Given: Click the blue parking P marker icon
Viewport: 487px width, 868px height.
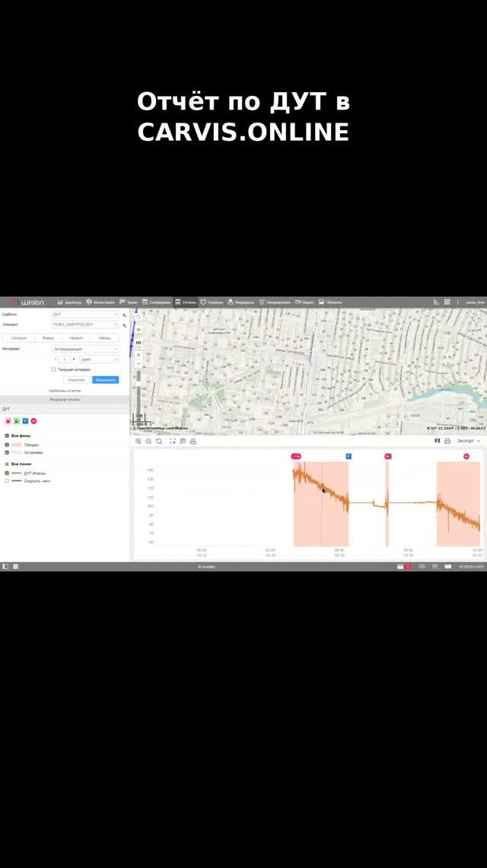Looking at the screenshot, I should [x=25, y=421].
